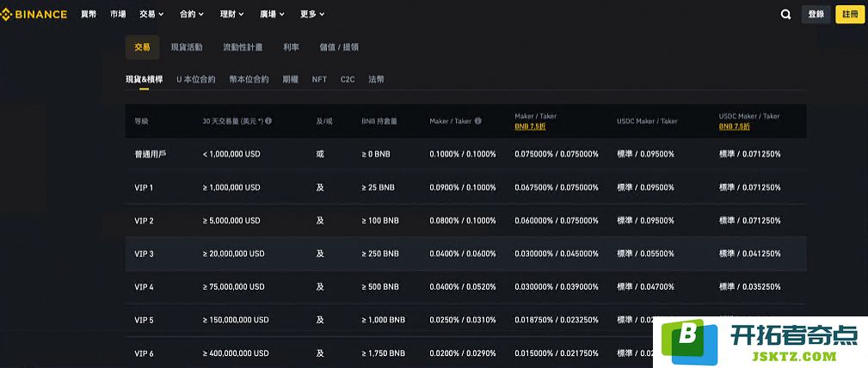Expand the 理財 dropdown menu
Screen dimensions: 868x368
pyautogui.click(x=232, y=15)
